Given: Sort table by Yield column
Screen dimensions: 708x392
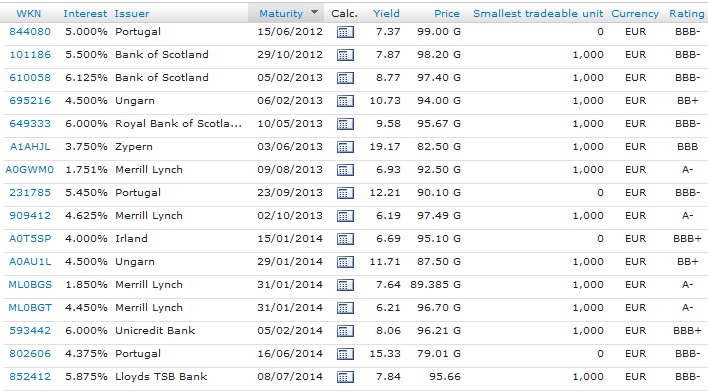Looking at the screenshot, I should coord(386,14).
